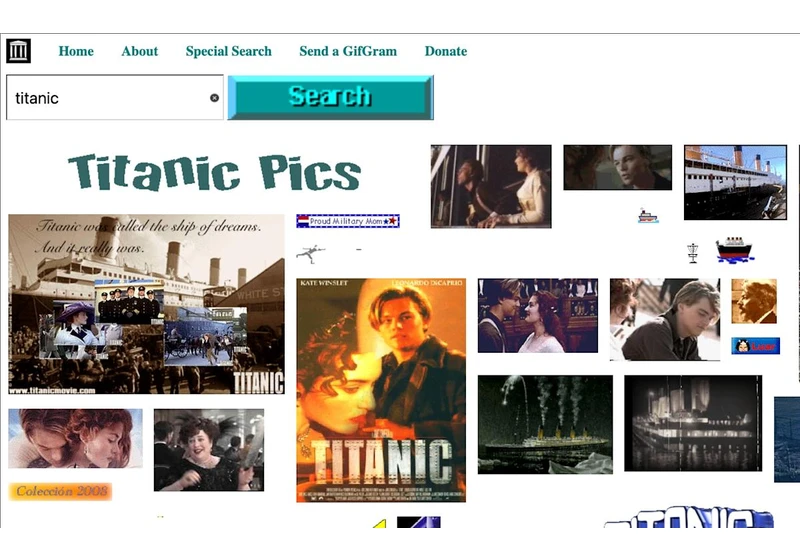Go to the About page
Screen dimensions: 800x560
[140, 51]
